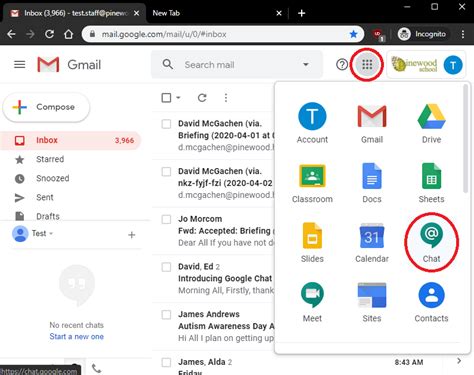The image size is (474, 375).
Task: Tick the select-all checkbox above inbox
Action: click(166, 98)
